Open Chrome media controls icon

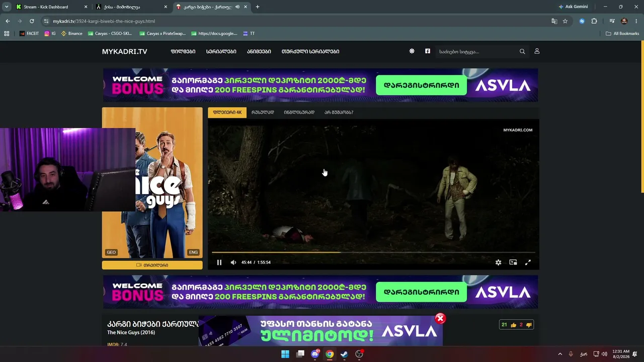tap(612, 21)
